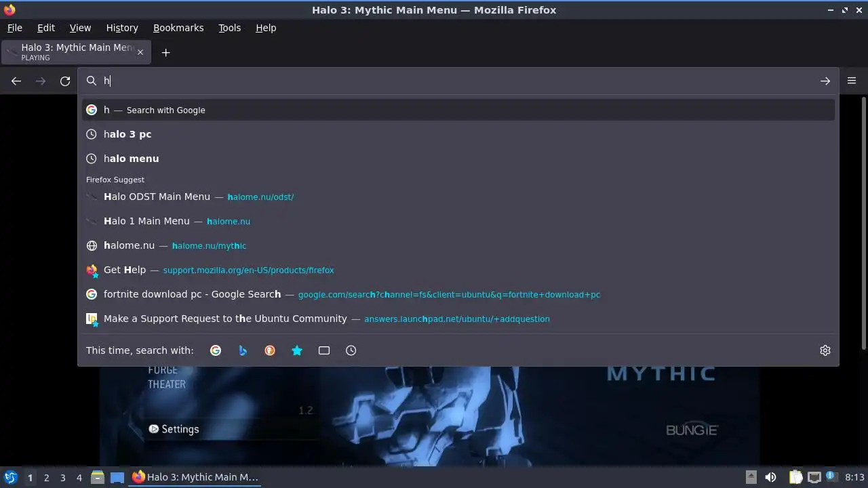Open the Firefox hamburger application menu

(852, 81)
